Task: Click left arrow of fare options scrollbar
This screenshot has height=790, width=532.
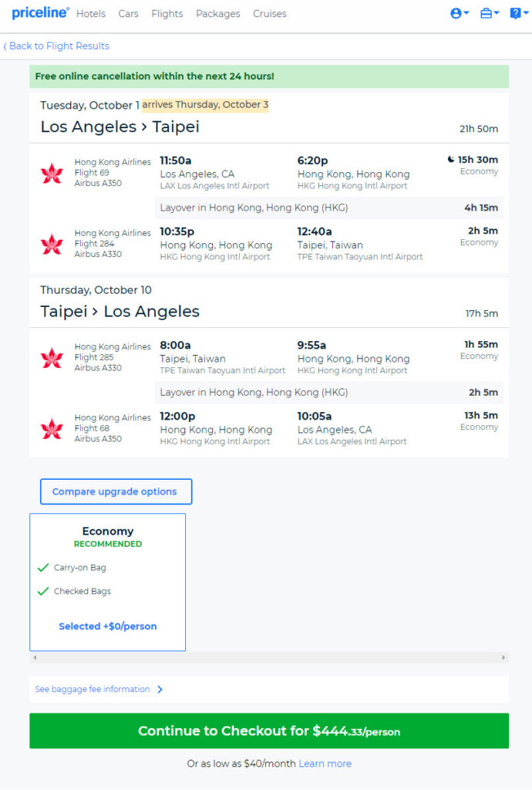Action: [x=35, y=657]
